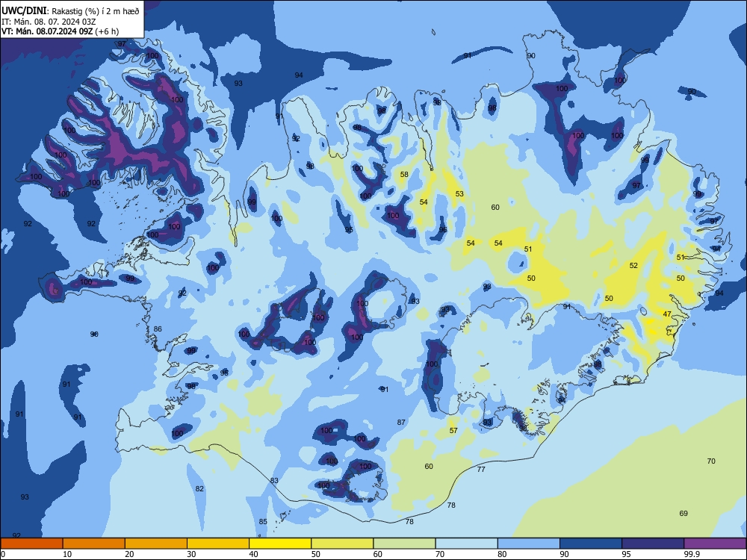
Task: Select the 'Rakastig (%) í 2 m hæð' label
Action: pos(96,11)
